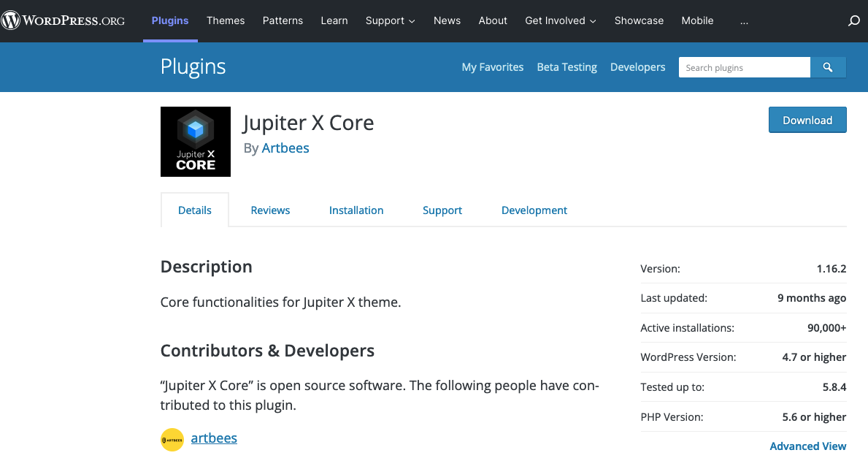Viewport: 868px width, 469px height.
Task: Click the Download button
Action: pyautogui.click(x=807, y=120)
